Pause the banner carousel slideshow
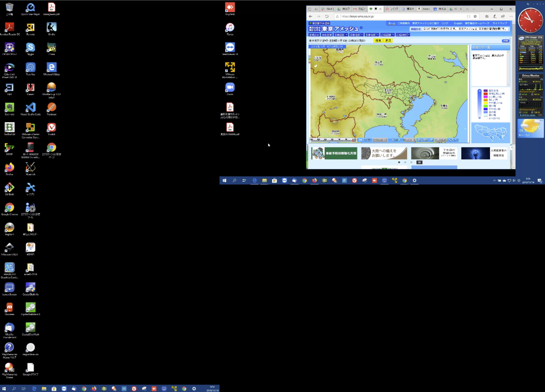 point(419,162)
